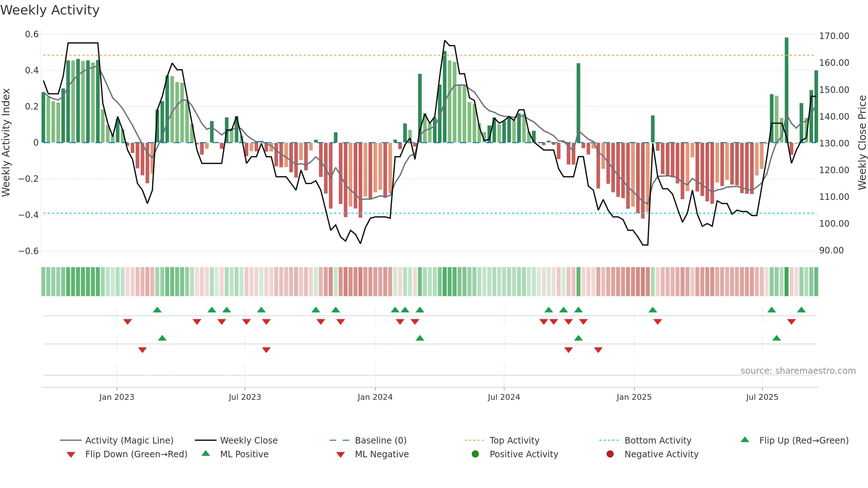Click flip-down marker just after Jan 2025
868x488 pixels.
click(658, 322)
